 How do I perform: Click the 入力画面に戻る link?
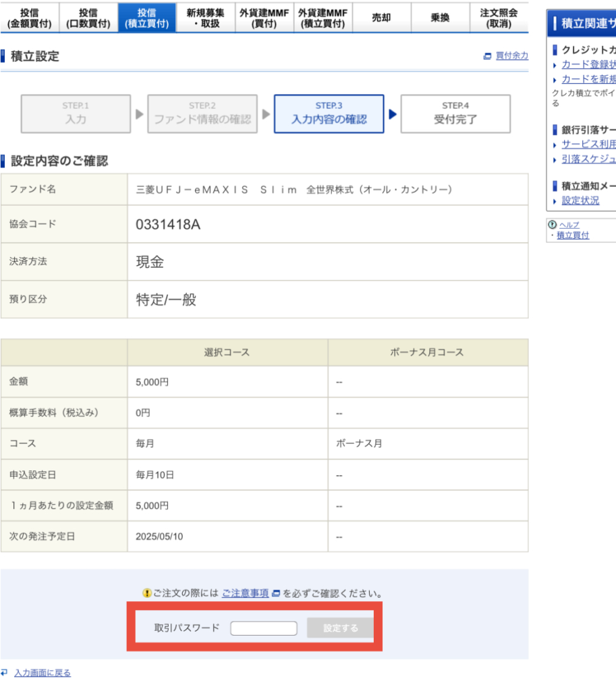[43, 673]
